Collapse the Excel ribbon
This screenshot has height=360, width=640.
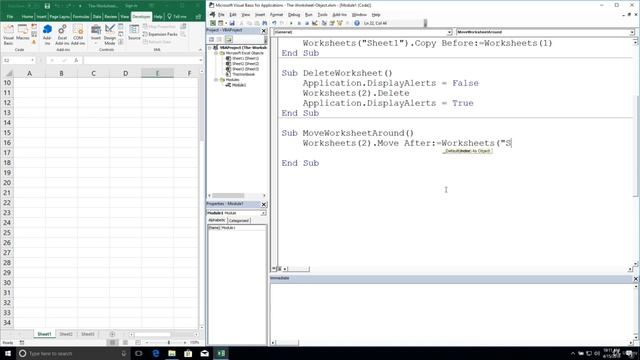[200, 50]
